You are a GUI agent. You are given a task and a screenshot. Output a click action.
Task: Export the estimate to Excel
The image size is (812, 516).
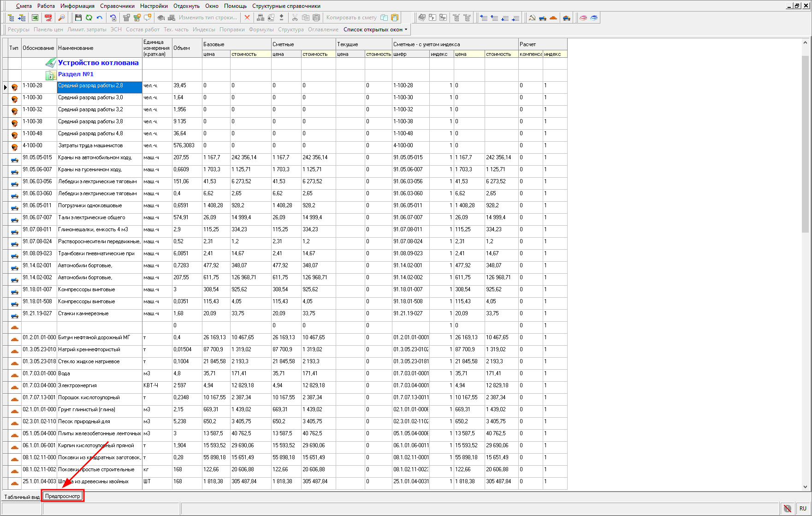coord(35,18)
